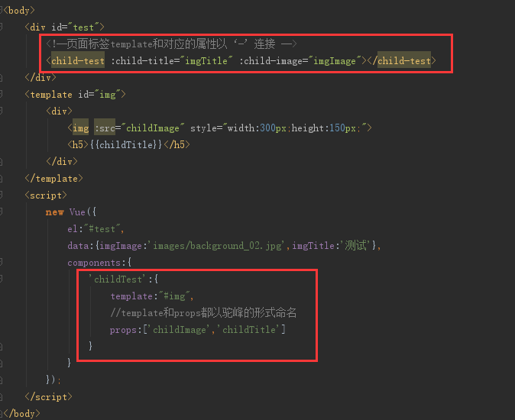Collapse the fold marker beside opening script tag
The width and height of the screenshot is (515, 420).
click(1, 195)
